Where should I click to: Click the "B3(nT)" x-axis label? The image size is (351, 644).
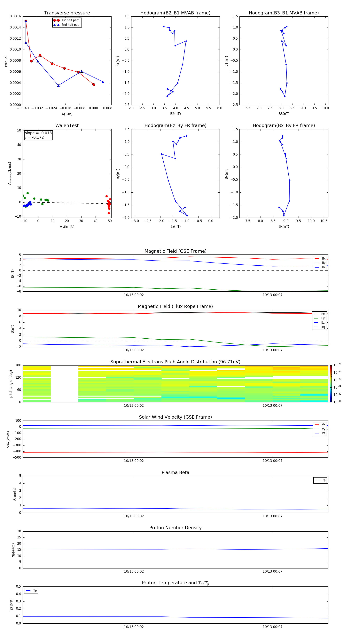[x=284, y=114]
